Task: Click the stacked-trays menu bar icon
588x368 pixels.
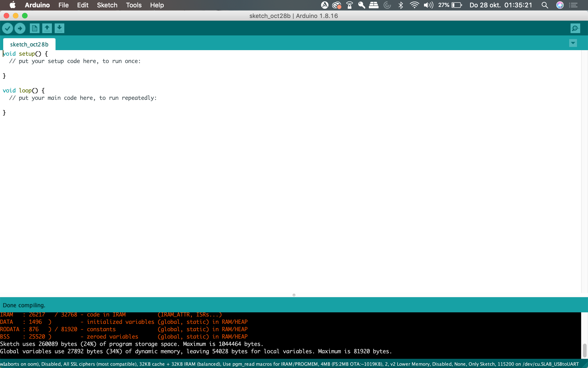Action: (x=374, y=5)
